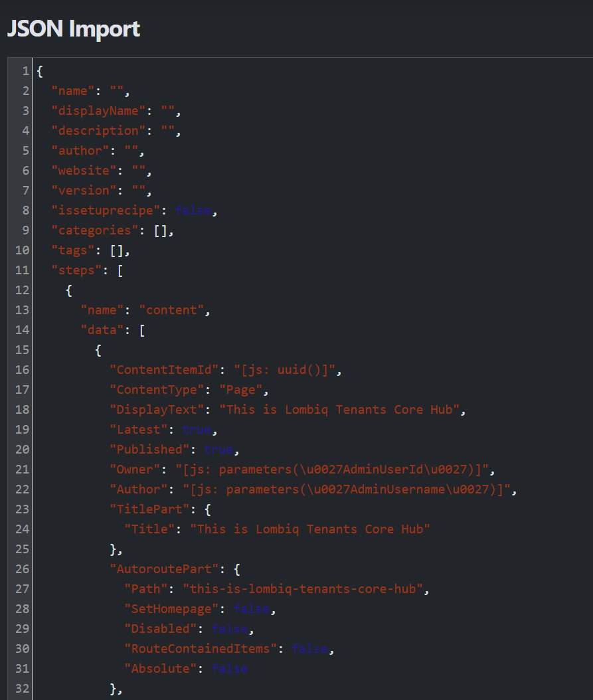Click the "JSON Import" heading
The width and height of the screenshot is (593, 700).
click(x=73, y=29)
